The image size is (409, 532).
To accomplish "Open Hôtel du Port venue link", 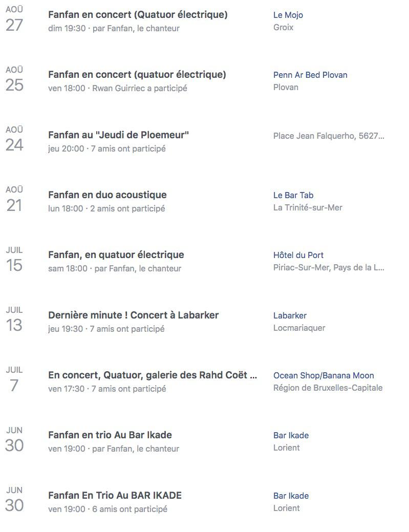I will [298, 255].
